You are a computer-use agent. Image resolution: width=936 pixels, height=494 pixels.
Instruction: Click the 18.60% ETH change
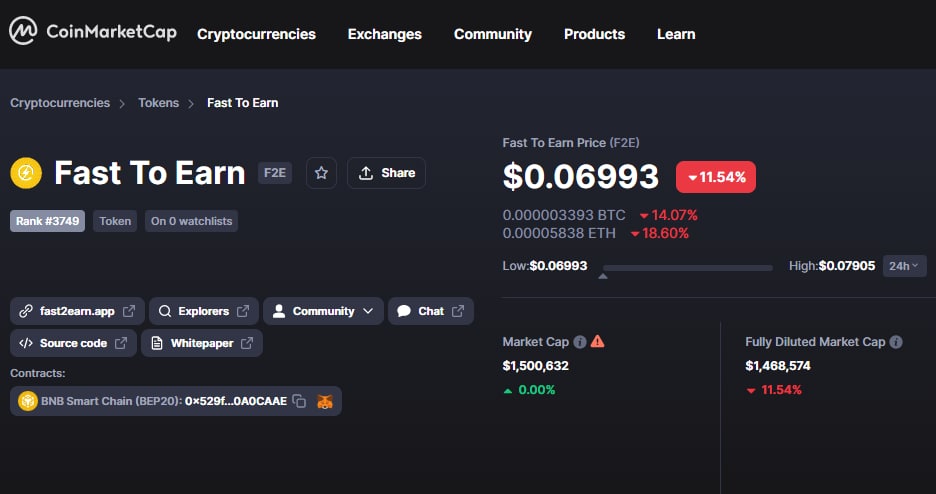tap(660, 233)
